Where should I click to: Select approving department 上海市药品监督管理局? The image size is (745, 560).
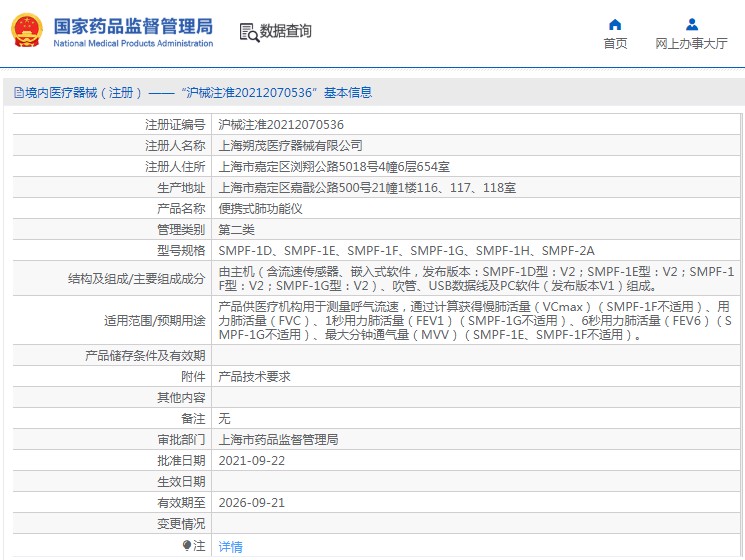pyautogui.click(x=278, y=439)
